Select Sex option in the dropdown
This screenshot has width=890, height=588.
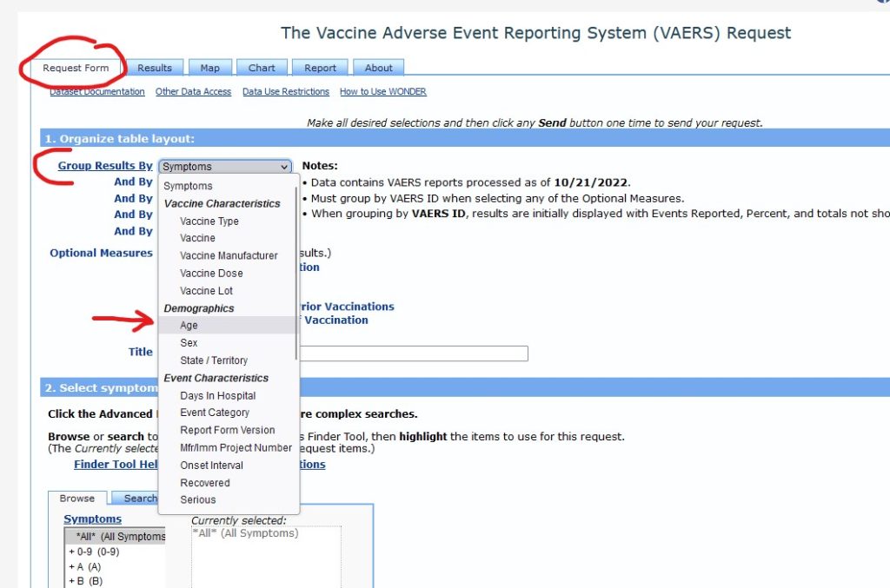189,343
